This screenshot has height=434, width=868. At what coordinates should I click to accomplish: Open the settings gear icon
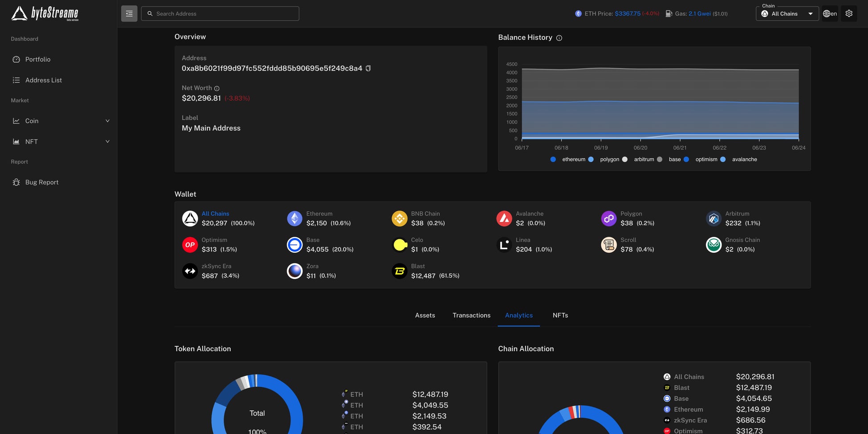click(849, 13)
